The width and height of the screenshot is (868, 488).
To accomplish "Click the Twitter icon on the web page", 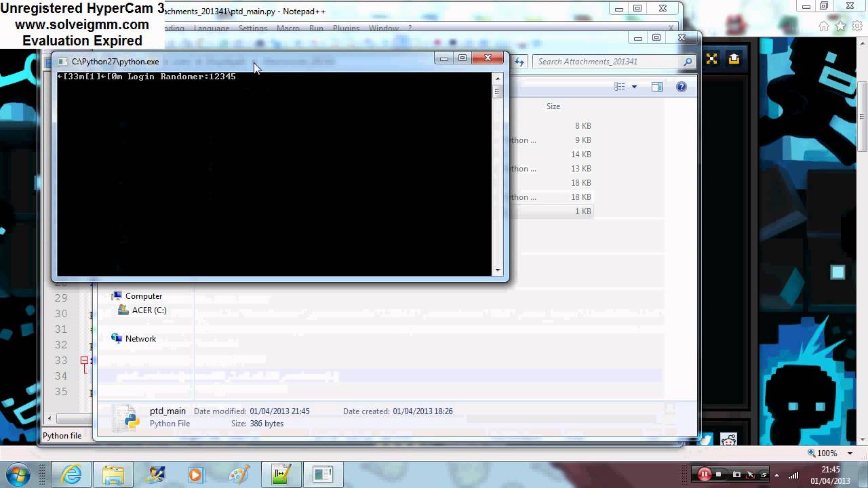I will coord(706,440).
